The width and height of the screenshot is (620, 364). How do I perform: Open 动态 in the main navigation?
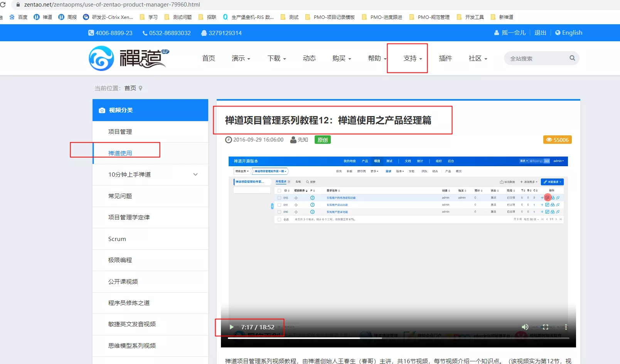309,58
